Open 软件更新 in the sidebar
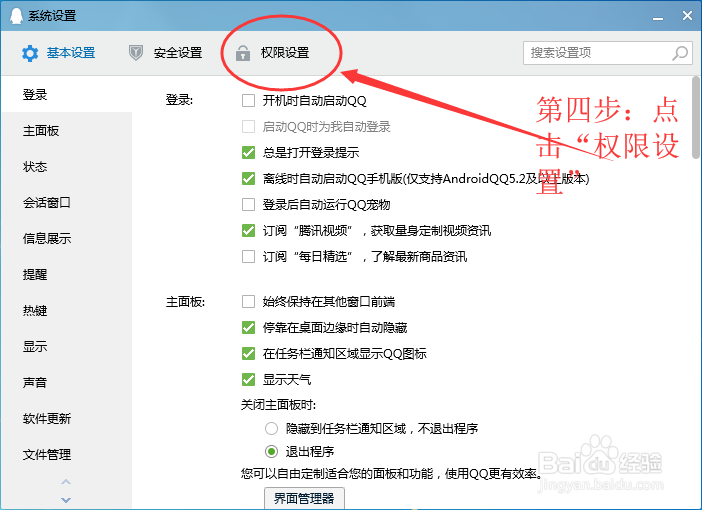This screenshot has height=510, width=702. click(x=66, y=418)
